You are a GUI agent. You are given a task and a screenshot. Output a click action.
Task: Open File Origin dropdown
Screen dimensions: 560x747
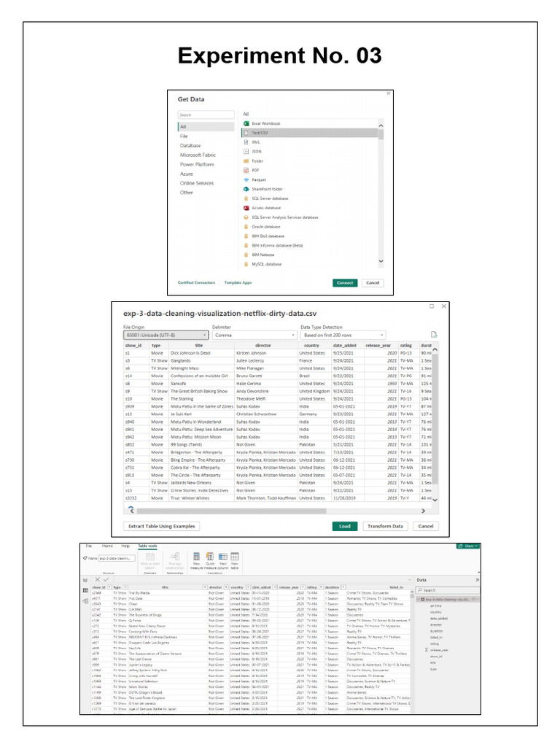point(166,335)
